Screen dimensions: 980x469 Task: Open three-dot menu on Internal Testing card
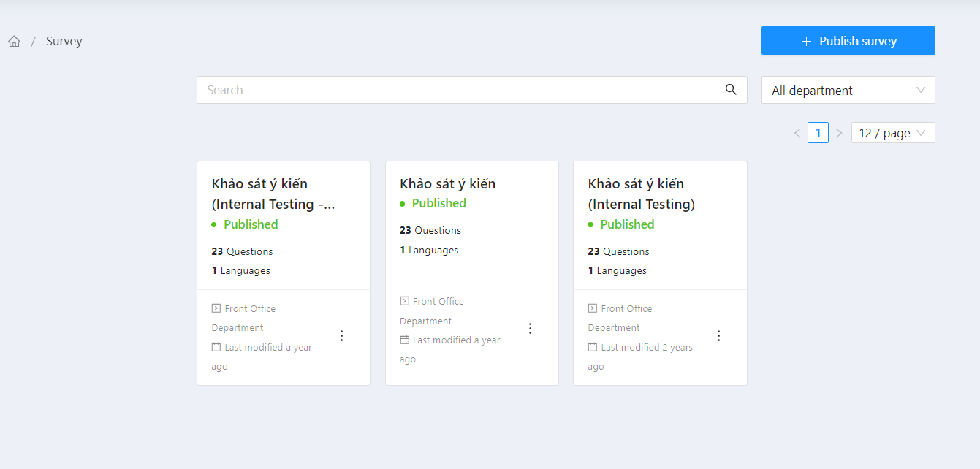(x=718, y=336)
